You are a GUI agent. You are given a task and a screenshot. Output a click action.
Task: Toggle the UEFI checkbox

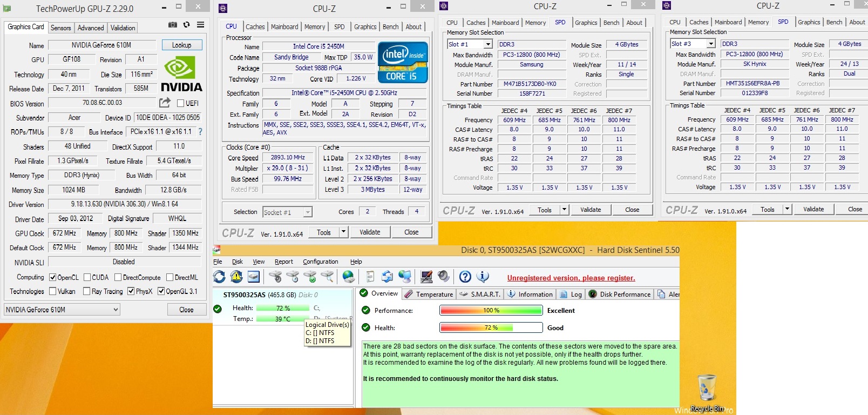181,103
